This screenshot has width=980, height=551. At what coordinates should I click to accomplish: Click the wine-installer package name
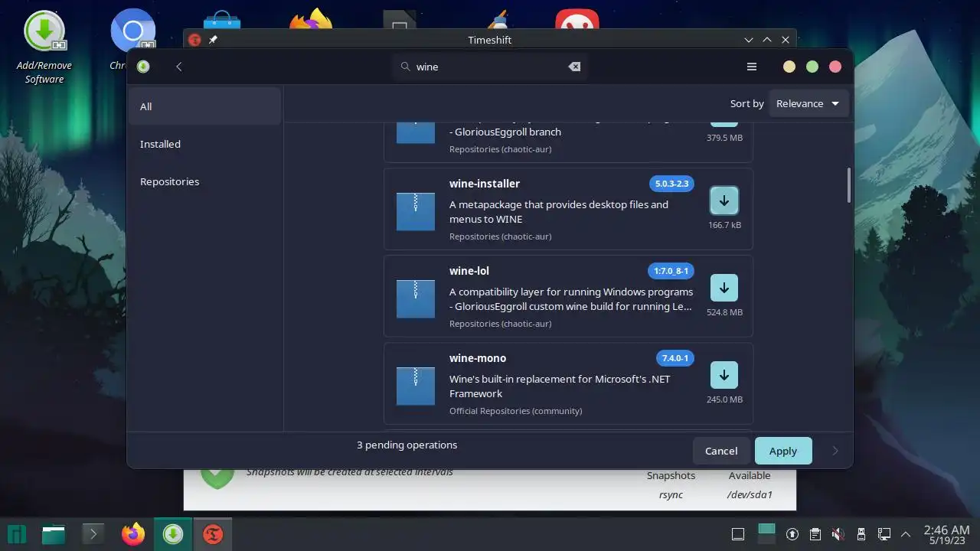(485, 184)
